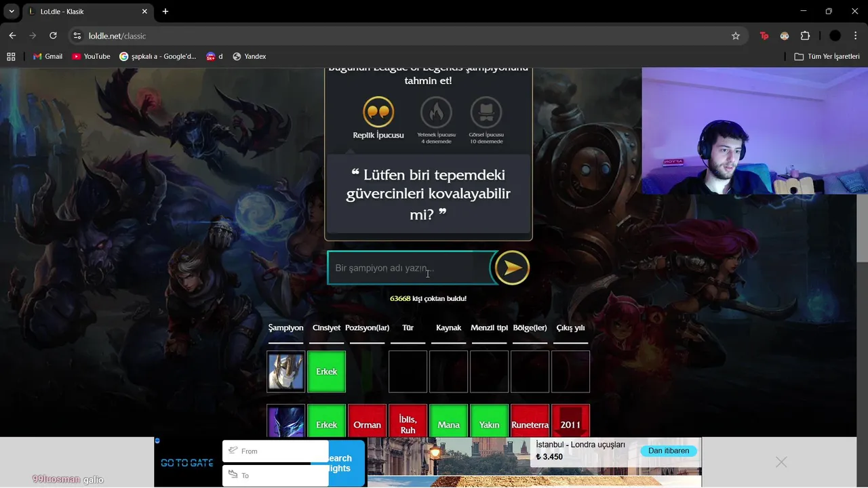Viewport: 868px width, 488px height.
Task: Minimize the Chrome window
Action: pyautogui.click(x=804, y=12)
